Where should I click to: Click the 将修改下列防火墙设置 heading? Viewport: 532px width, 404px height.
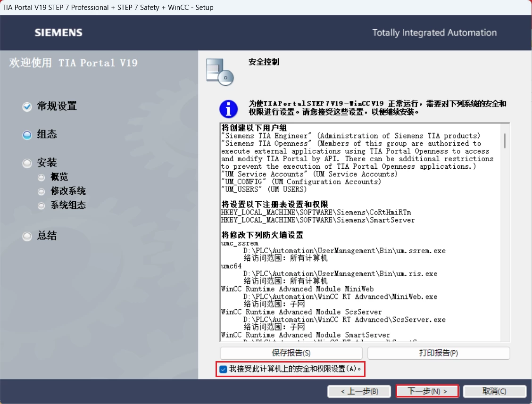click(x=262, y=235)
